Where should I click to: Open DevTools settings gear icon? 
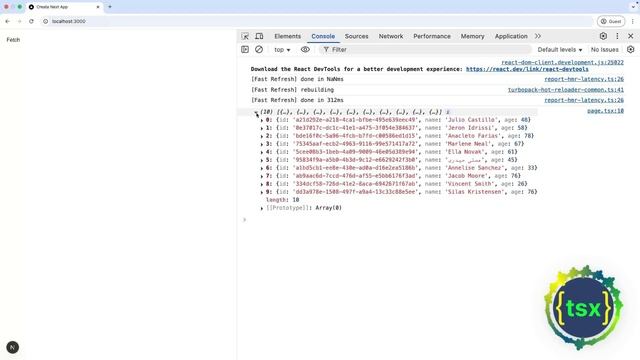pyautogui.click(x=603, y=36)
